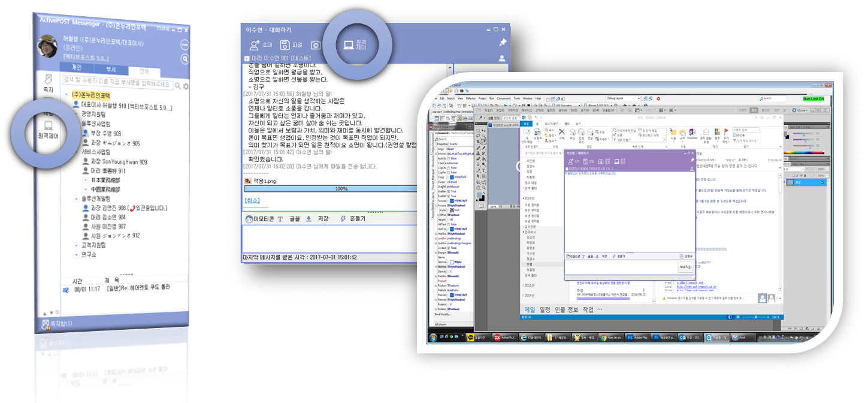Click the 원격제어 remote control sidebar icon

[x=49, y=130]
